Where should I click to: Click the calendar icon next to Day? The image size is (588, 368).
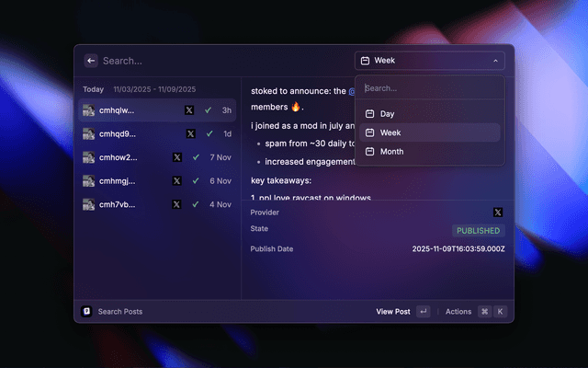click(x=369, y=114)
